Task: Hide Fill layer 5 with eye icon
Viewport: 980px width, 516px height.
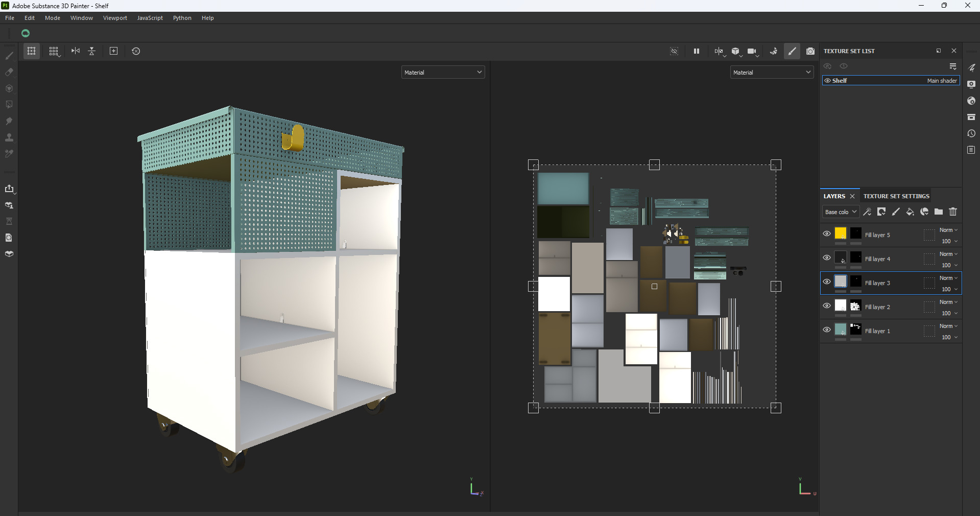Action: (827, 233)
